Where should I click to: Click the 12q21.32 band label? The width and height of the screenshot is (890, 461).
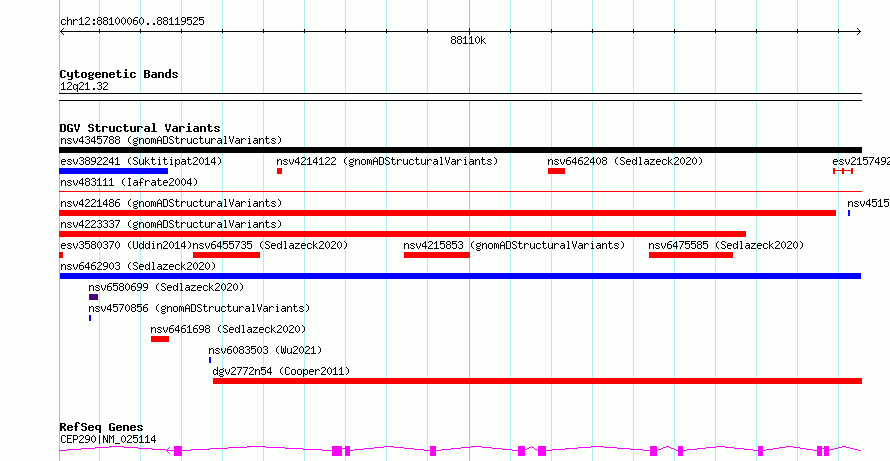coord(84,87)
